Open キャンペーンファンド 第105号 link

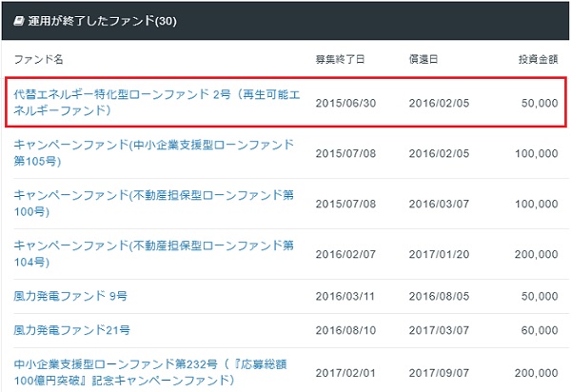152,152
